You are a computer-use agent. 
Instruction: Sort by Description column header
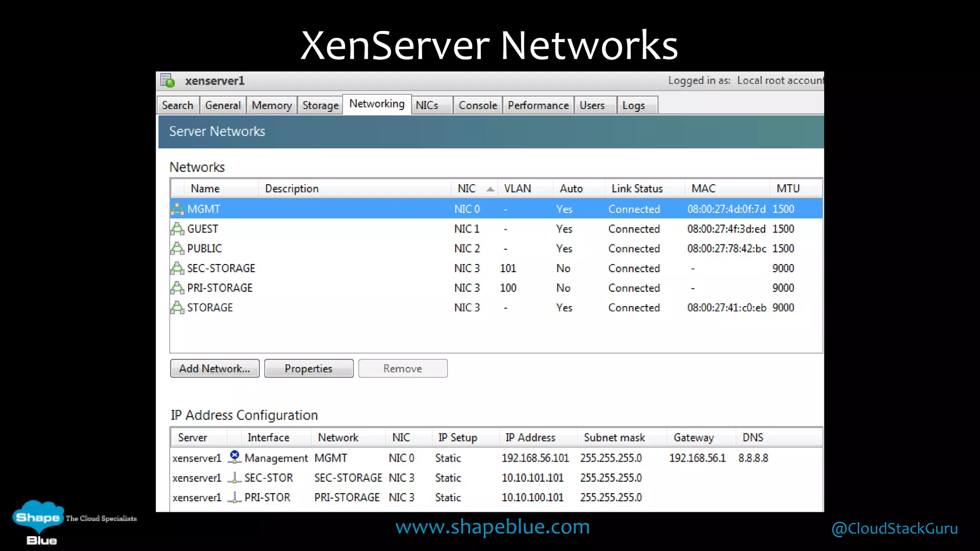point(355,188)
